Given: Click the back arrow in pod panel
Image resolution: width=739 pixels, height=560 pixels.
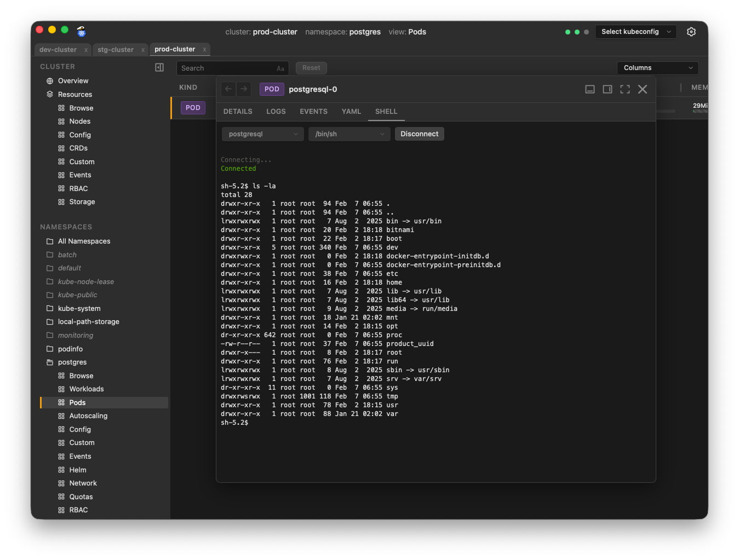Looking at the screenshot, I should [228, 89].
